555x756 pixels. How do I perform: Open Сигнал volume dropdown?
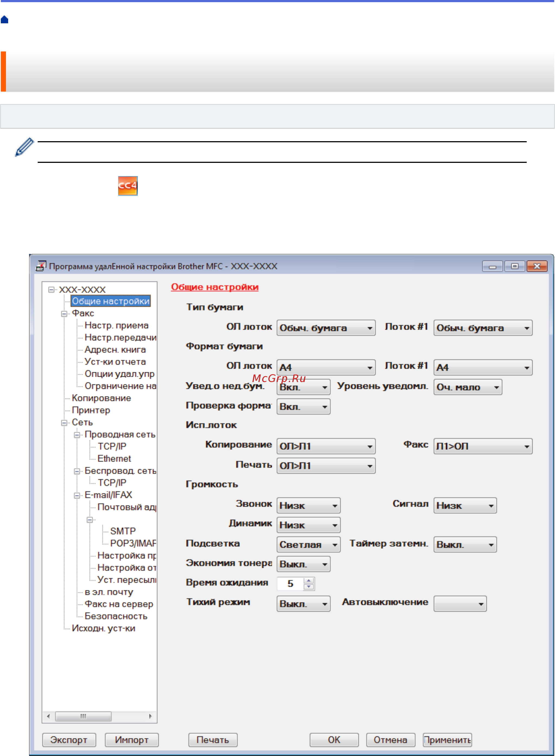pyautogui.click(x=465, y=506)
